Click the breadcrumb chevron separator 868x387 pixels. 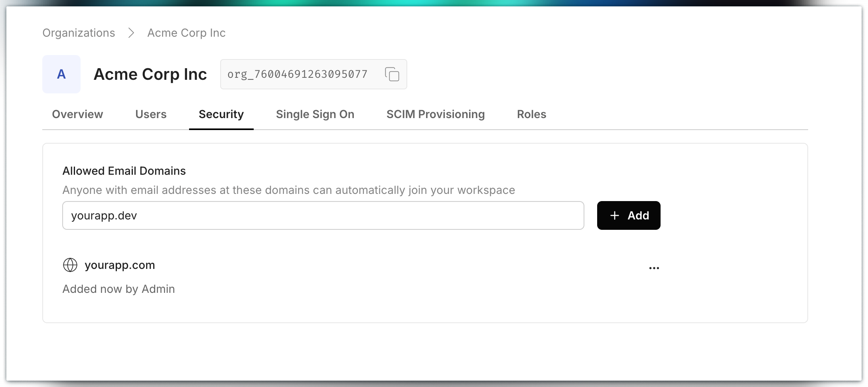click(131, 33)
